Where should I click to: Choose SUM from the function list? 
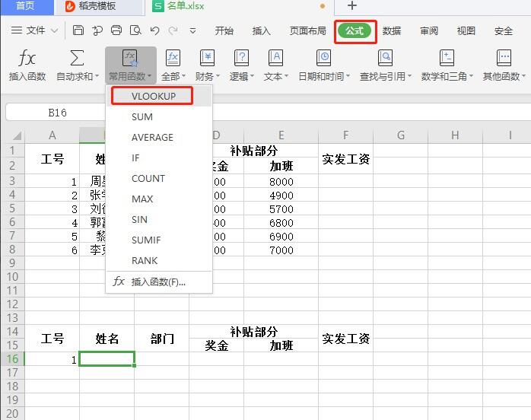pyautogui.click(x=142, y=117)
